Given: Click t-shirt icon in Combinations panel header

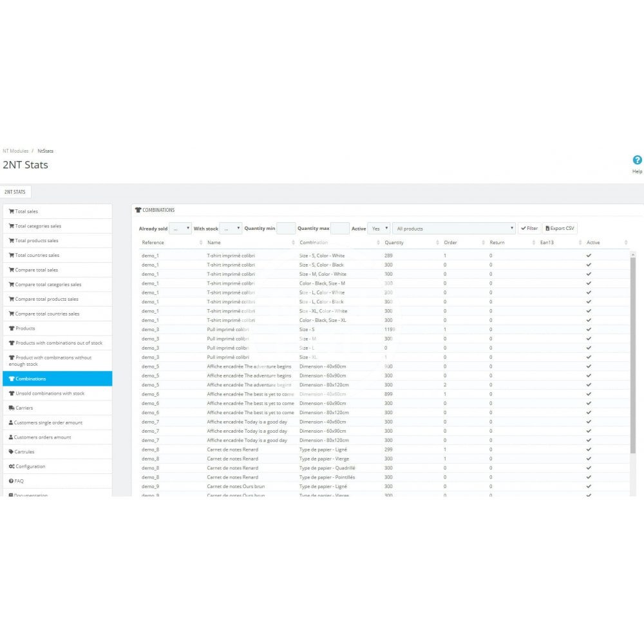Looking at the screenshot, I should coord(138,210).
